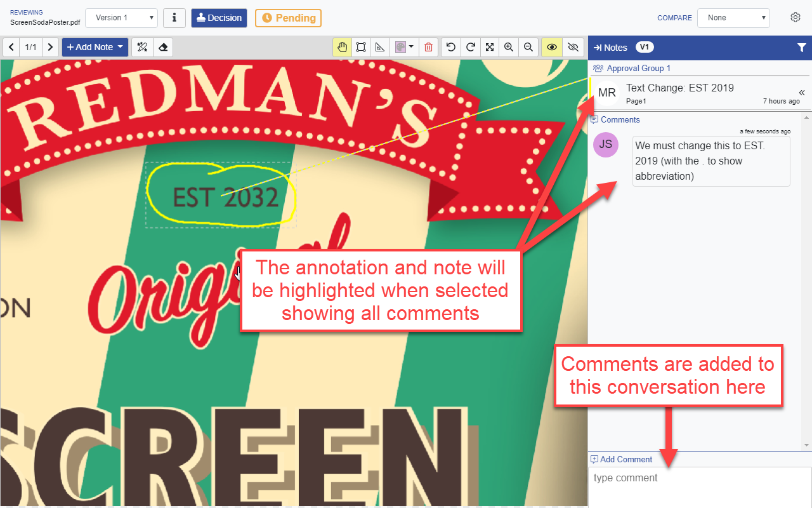Choose the measurement ruler tool
812x508 pixels.
click(x=379, y=47)
